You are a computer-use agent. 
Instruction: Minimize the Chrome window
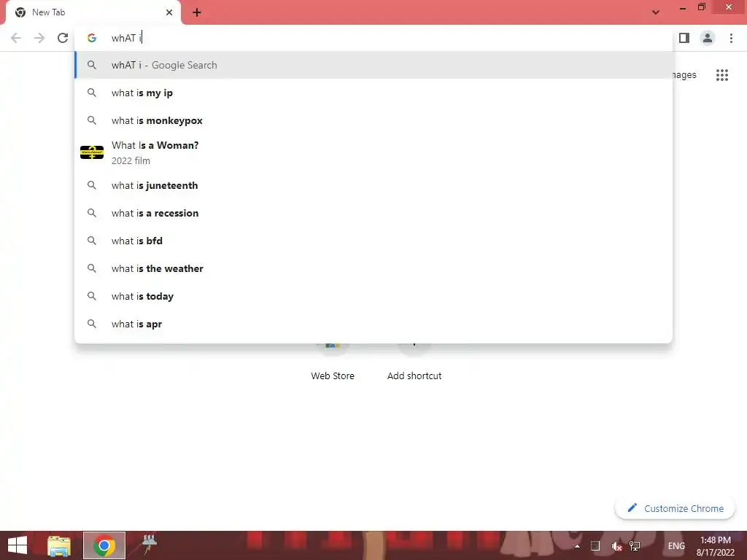[x=683, y=7]
